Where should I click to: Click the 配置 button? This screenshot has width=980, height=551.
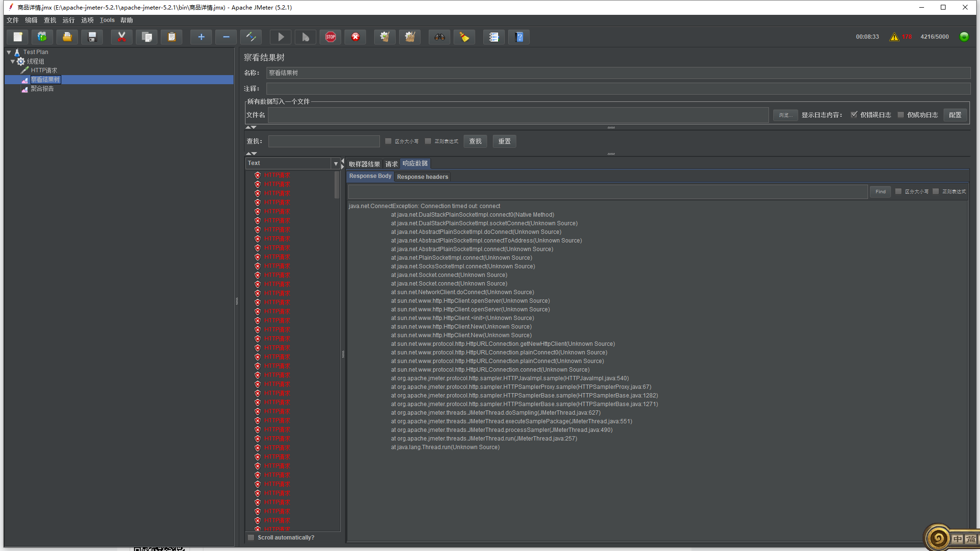tap(955, 115)
